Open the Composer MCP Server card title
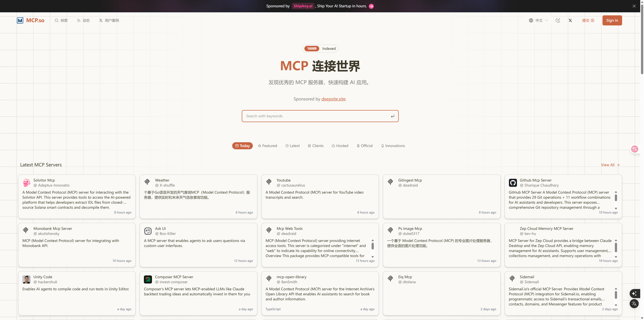The height and width of the screenshot is (320, 644). [x=174, y=277]
